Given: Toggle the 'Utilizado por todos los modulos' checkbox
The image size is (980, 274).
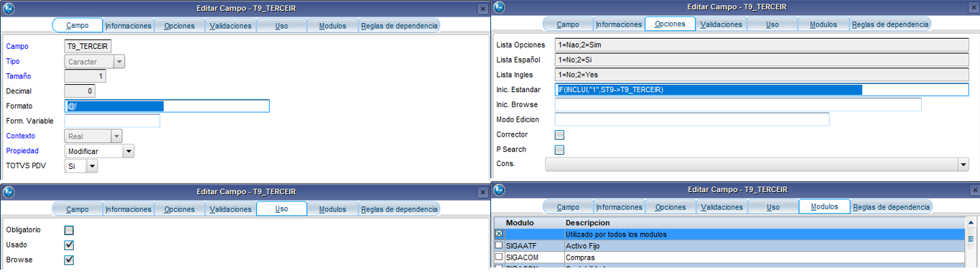Looking at the screenshot, I should click(499, 234).
